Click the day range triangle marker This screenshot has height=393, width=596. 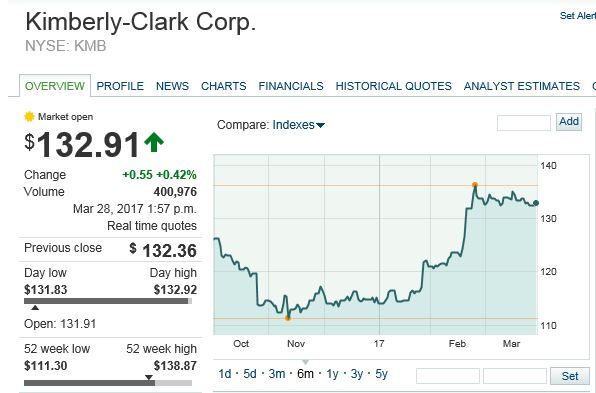[35, 307]
